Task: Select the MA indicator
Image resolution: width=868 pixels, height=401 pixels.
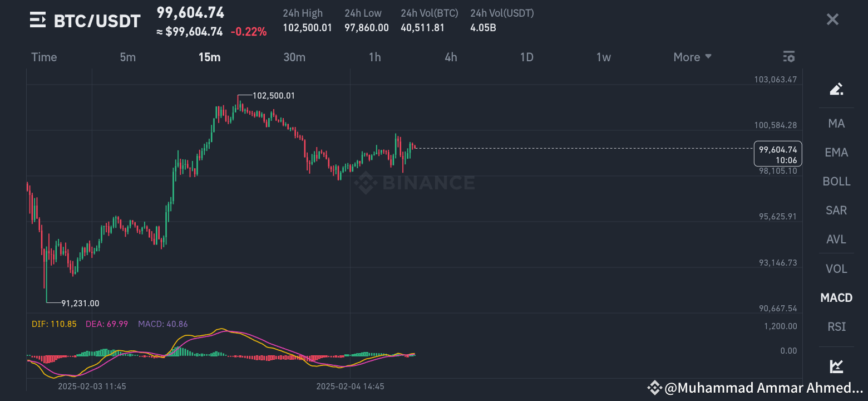Action: [x=836, y=123]
